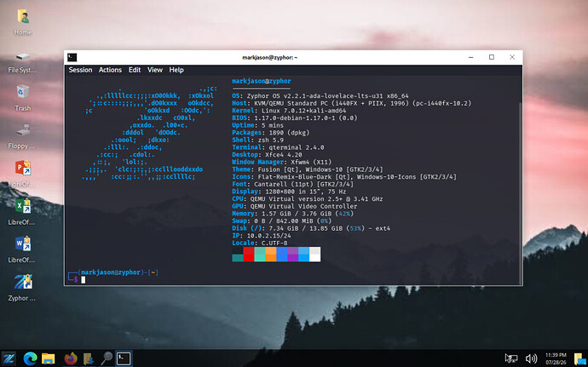Screen dimensions: 588x367
Task: Open the downloads folder taskbar icon
Action: coord(89,358)
